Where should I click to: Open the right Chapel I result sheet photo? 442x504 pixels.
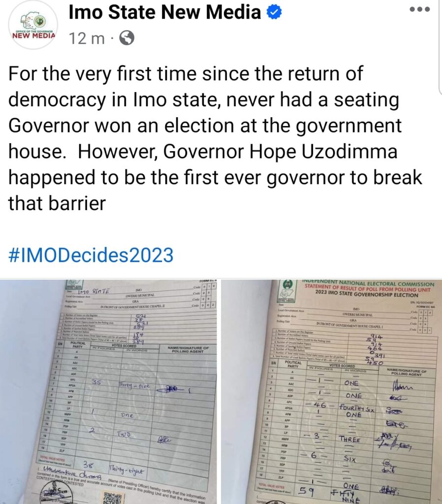[331, 391]
